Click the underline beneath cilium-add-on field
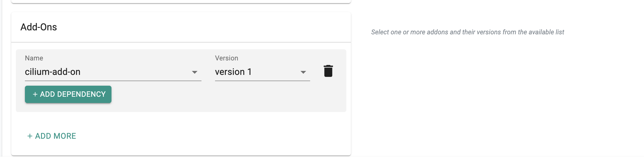 113,81
